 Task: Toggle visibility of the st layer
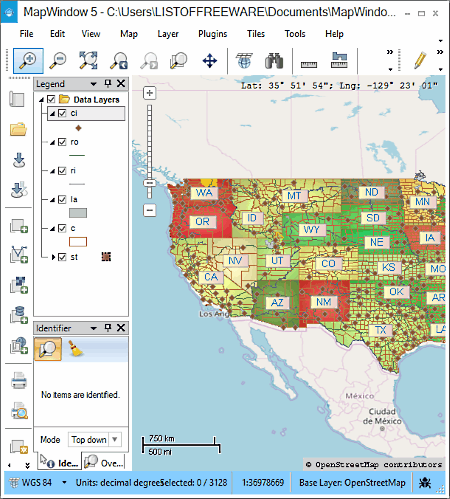[x=62, y=257]
